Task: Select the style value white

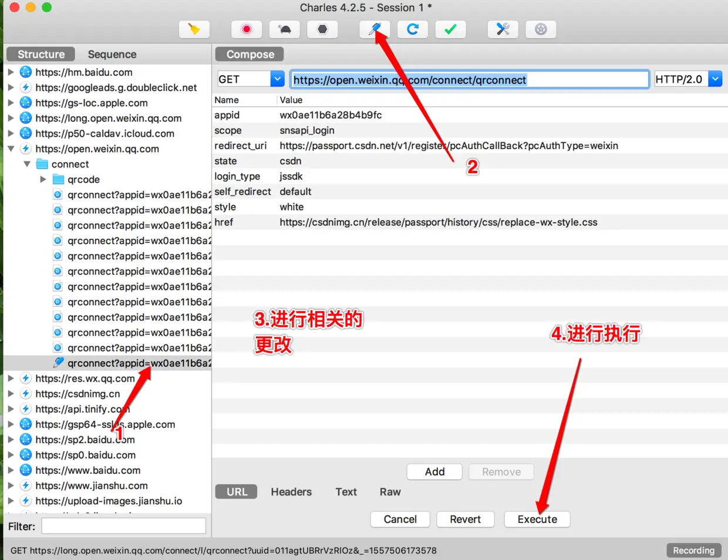Action: pos(292,207)
